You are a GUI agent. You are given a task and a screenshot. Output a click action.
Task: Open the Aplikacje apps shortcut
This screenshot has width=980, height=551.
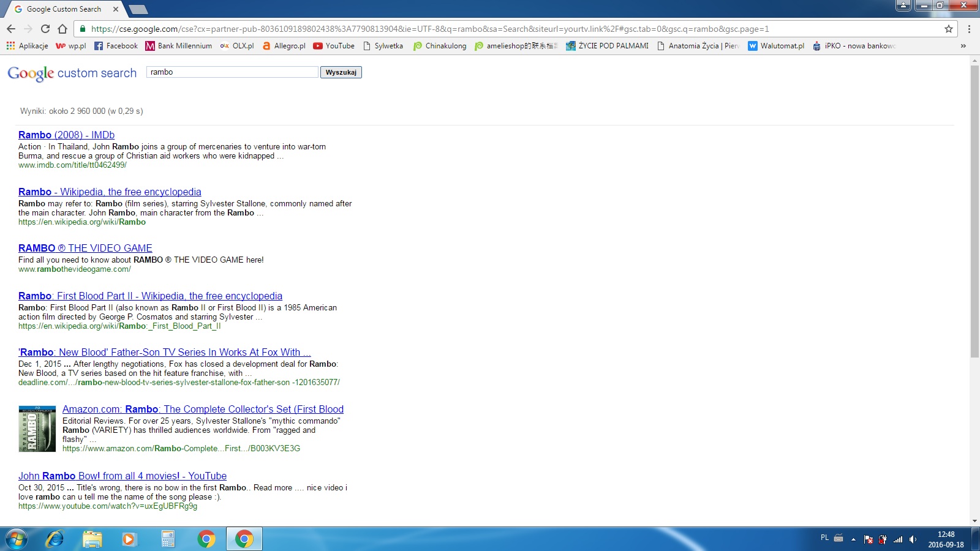[27, 46]
